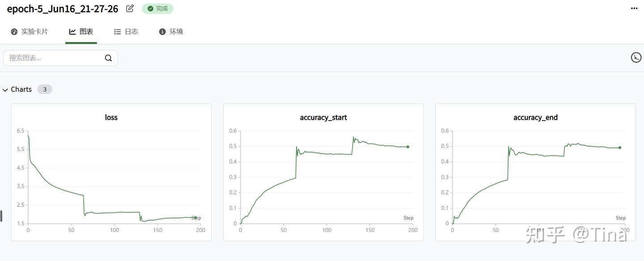This screenshot has height=261, width=644.
Task: Collapse the Charts section chevron
Action: tap(5, 90)
